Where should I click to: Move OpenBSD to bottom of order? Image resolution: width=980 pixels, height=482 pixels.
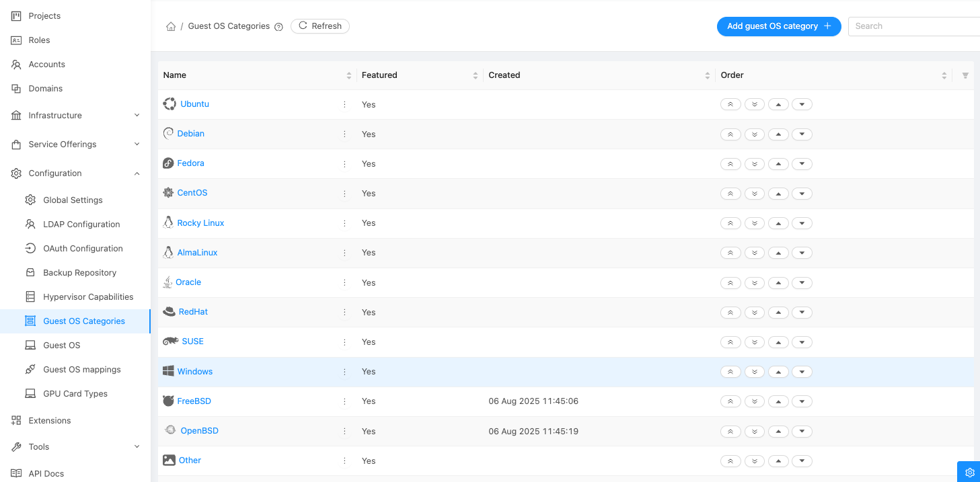(x=755, y=431)
